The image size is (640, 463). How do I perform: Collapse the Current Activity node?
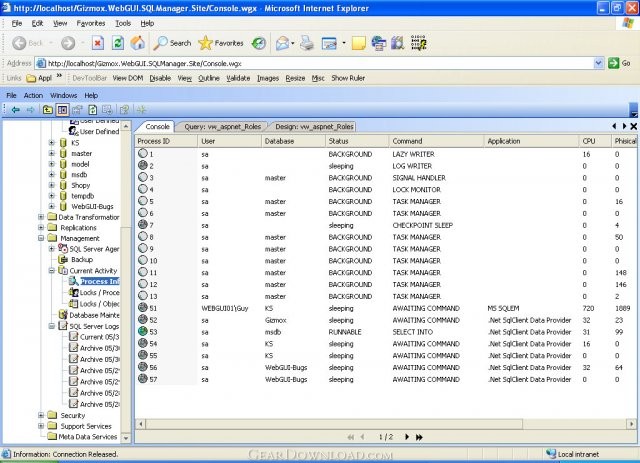click(52, 271)
